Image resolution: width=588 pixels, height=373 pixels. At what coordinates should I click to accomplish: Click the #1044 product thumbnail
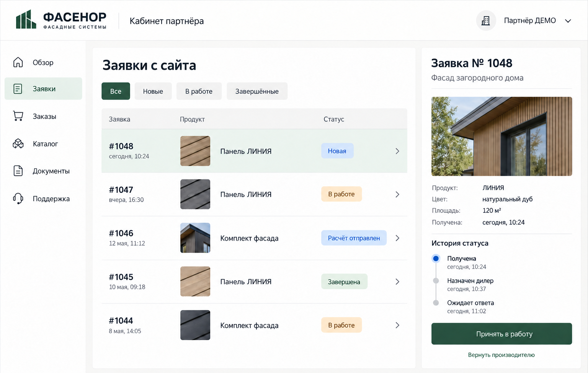pos(195,325)
